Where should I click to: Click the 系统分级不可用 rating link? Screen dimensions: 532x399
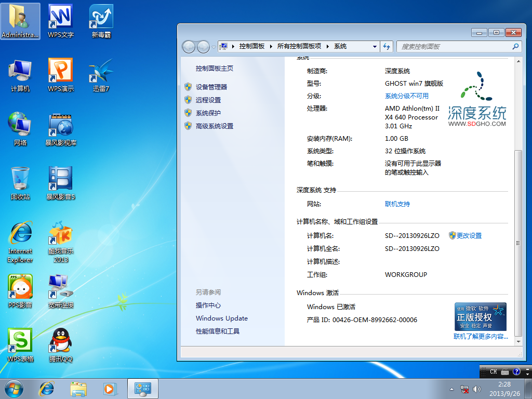tap(406, 96)
